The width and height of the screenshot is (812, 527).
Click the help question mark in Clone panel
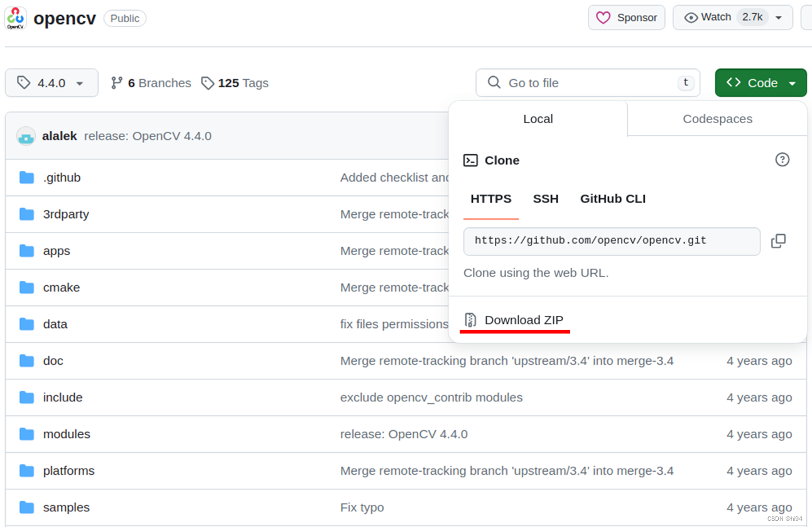click(782, 160)
